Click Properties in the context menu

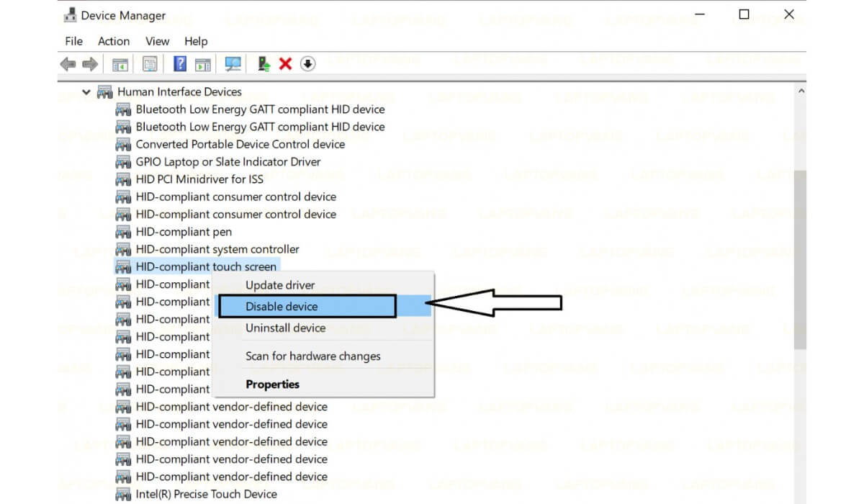click(x=272, y=384)
